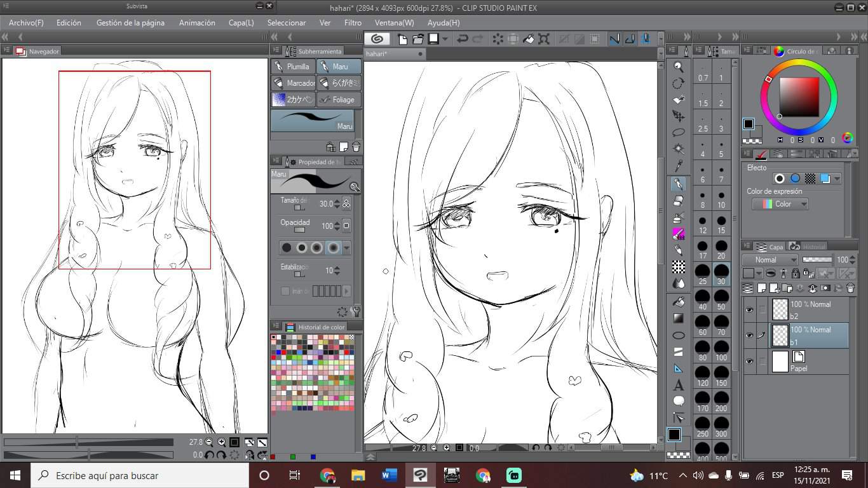Select the Lasso selection tool
868x488 pixels.
click(679, 133)
